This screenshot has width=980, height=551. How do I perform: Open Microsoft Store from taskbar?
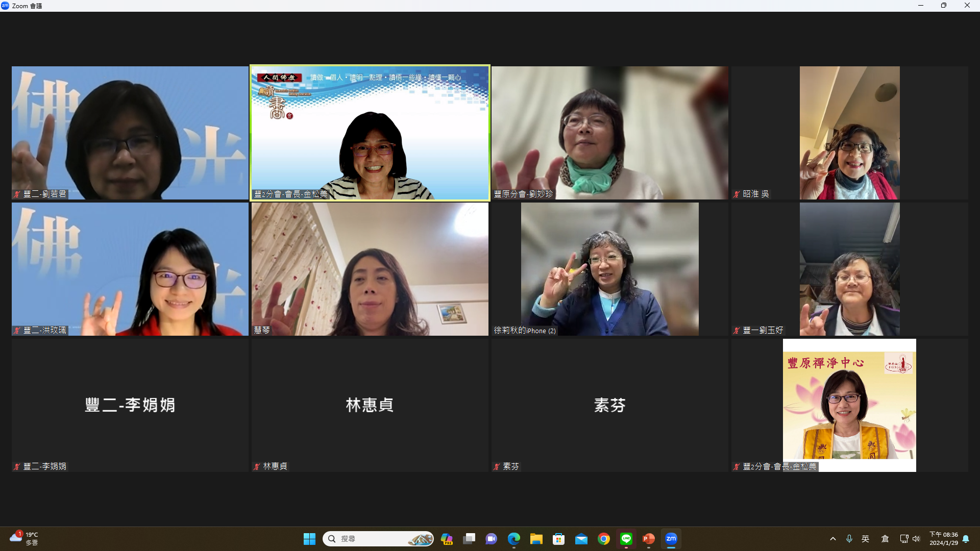pyautogui.click(x=559, y=539)
